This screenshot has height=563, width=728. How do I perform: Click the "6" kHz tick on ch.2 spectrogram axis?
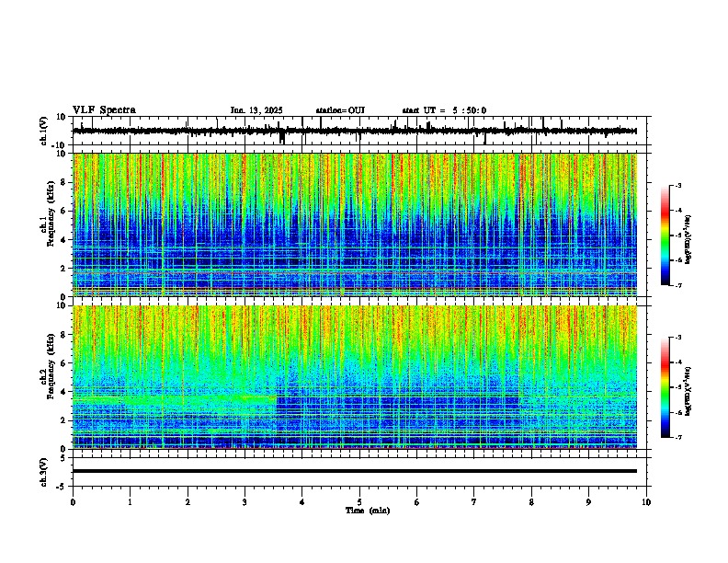point(65,363)
